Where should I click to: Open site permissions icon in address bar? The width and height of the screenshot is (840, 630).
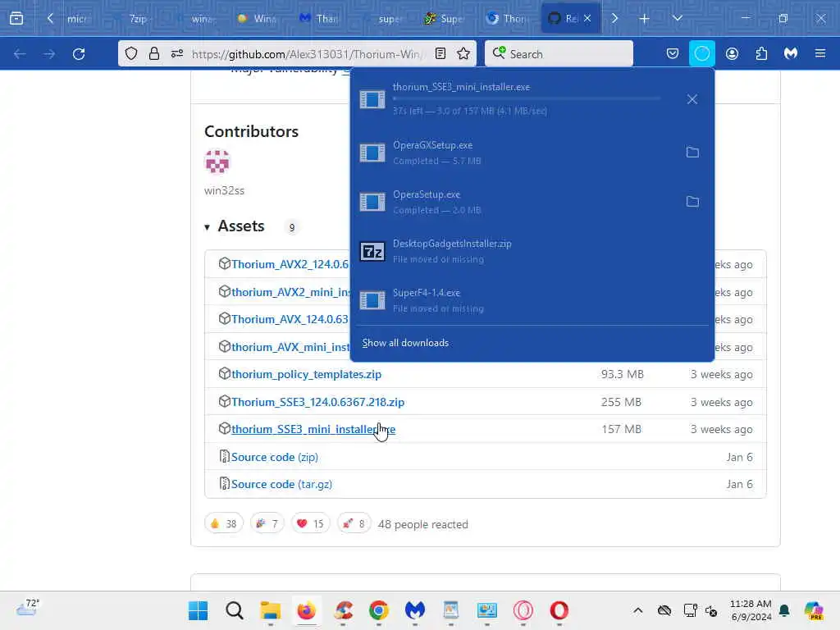point(177,53)
